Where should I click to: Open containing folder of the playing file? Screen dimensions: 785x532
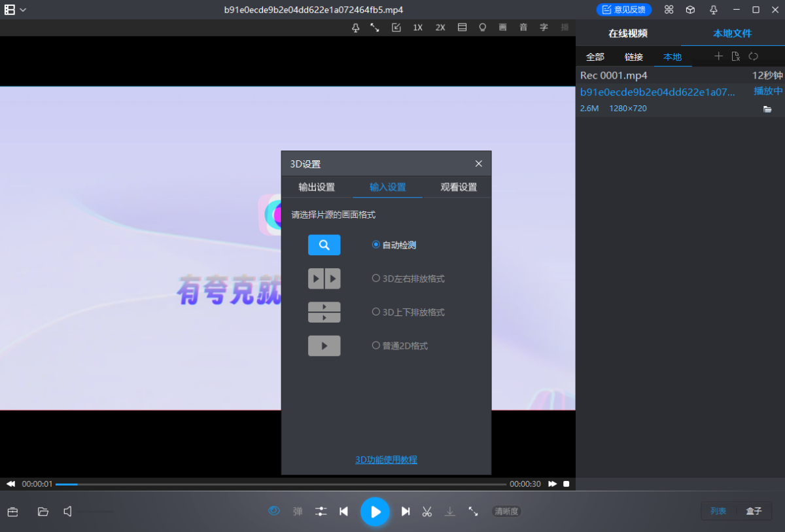(767, 109)
